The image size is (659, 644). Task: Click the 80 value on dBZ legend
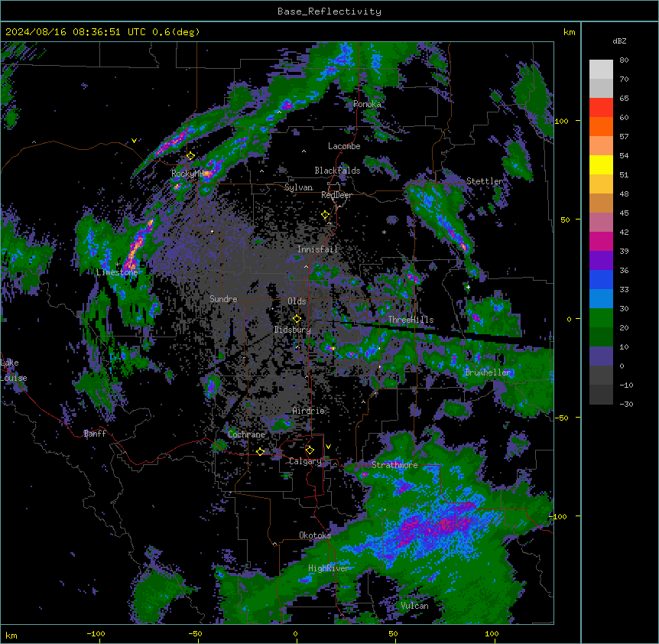[624, 60]
